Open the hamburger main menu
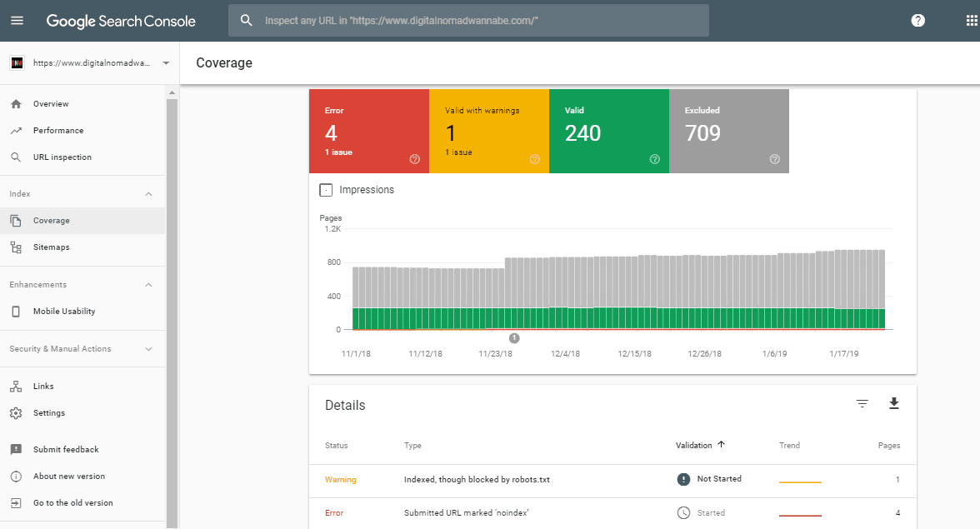 [17, 21]
